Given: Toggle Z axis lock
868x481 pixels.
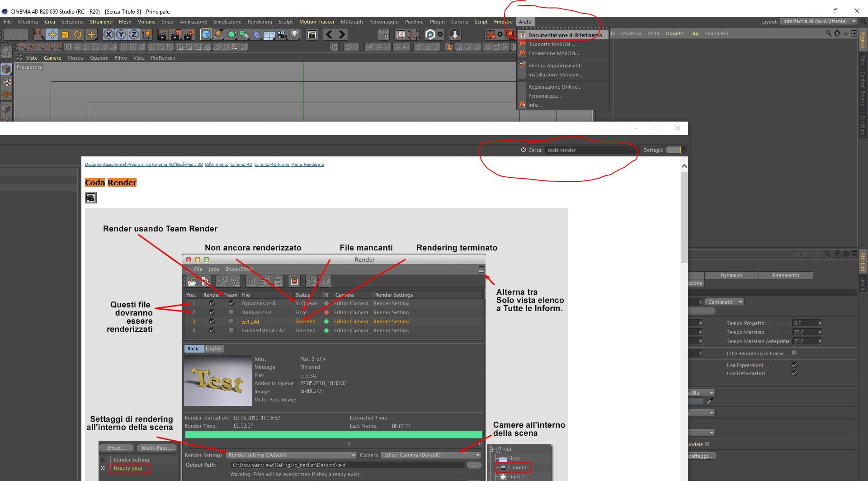Looking at the screenshot, I should pyautogui.click(x=134, y=34).
